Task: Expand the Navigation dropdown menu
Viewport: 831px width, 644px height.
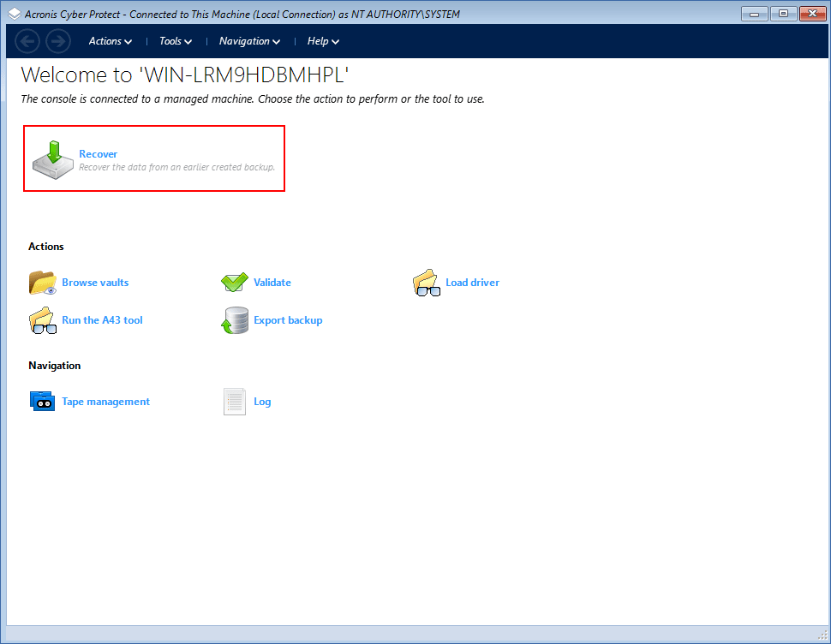Action: (x=249, y=41)
